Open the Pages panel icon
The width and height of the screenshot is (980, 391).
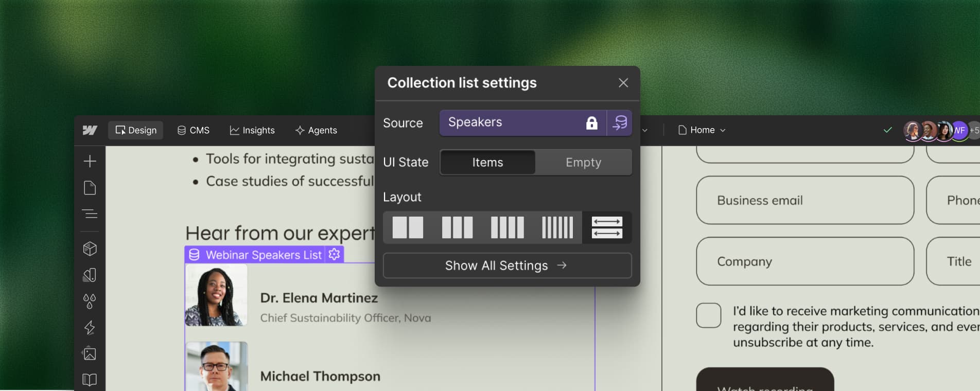[x=90, y=188]
